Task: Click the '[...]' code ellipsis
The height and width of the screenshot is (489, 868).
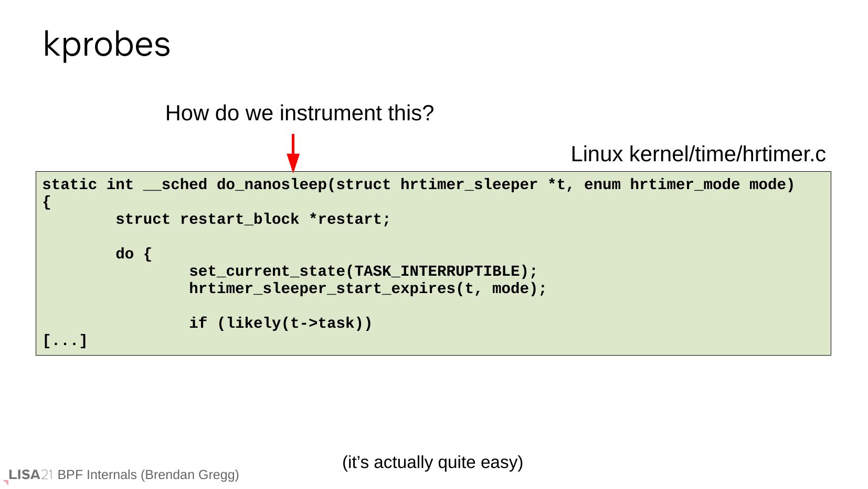Action: click(x=65, y=341)
